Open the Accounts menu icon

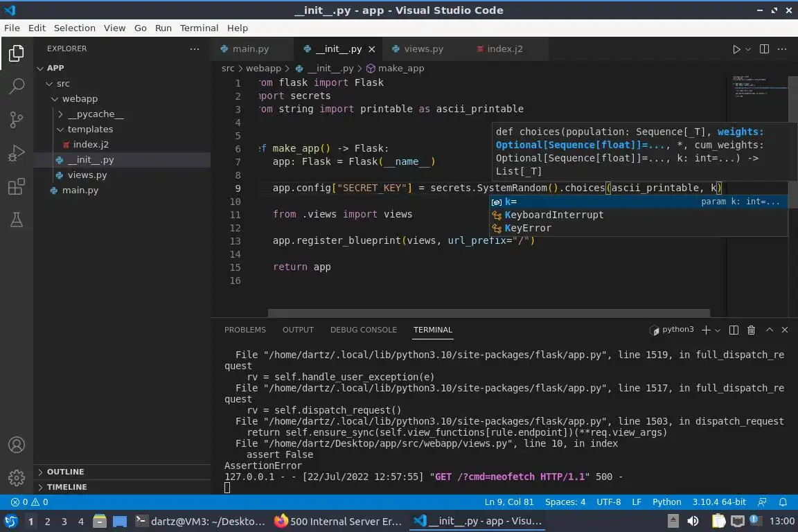17,445
